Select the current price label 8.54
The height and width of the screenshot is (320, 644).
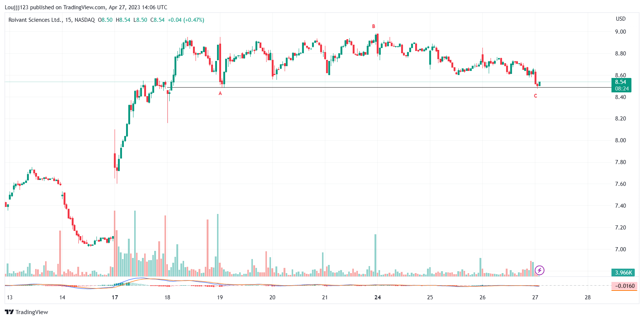(621, 82)
